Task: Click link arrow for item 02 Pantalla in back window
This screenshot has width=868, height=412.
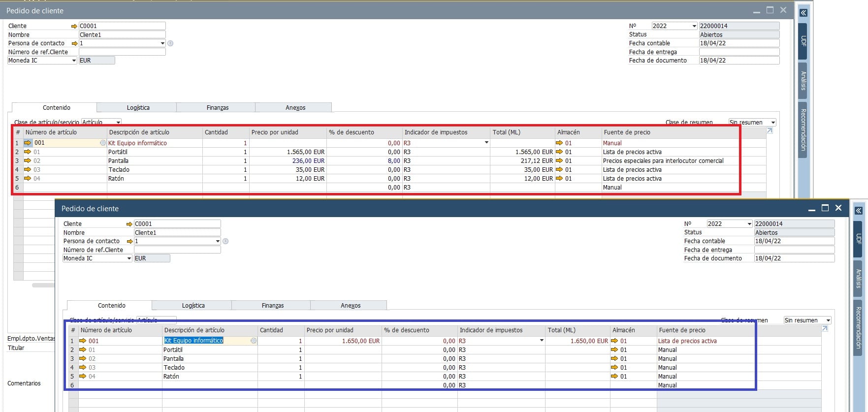Action: pyautogui.click(x=28, y=160)
